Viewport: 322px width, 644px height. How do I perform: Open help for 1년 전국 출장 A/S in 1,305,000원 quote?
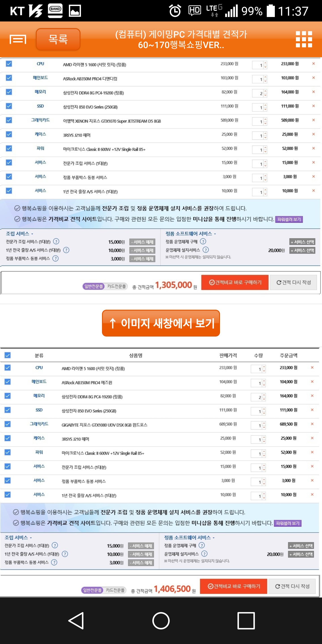click(66, 250)
